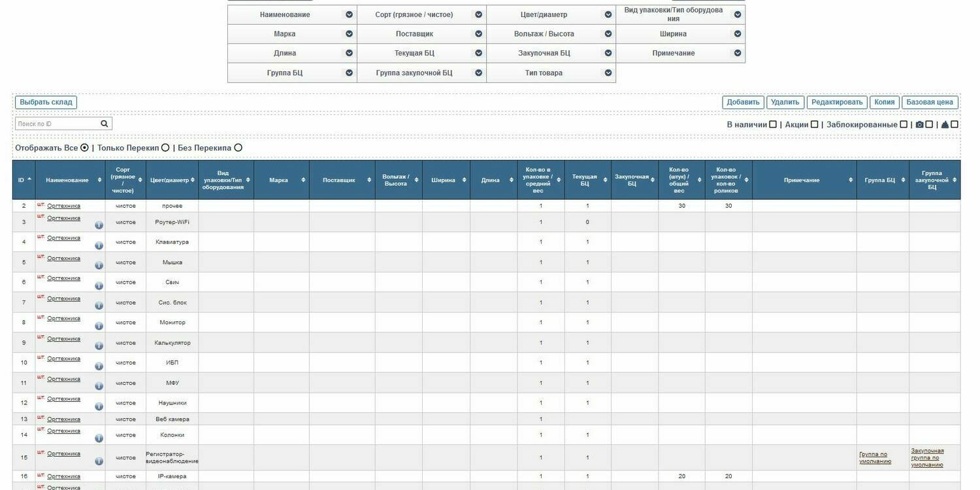This screenshot has height=490, width=980.
Task: Check the box next to the camera icon
Action: click(x=929, y=124)
